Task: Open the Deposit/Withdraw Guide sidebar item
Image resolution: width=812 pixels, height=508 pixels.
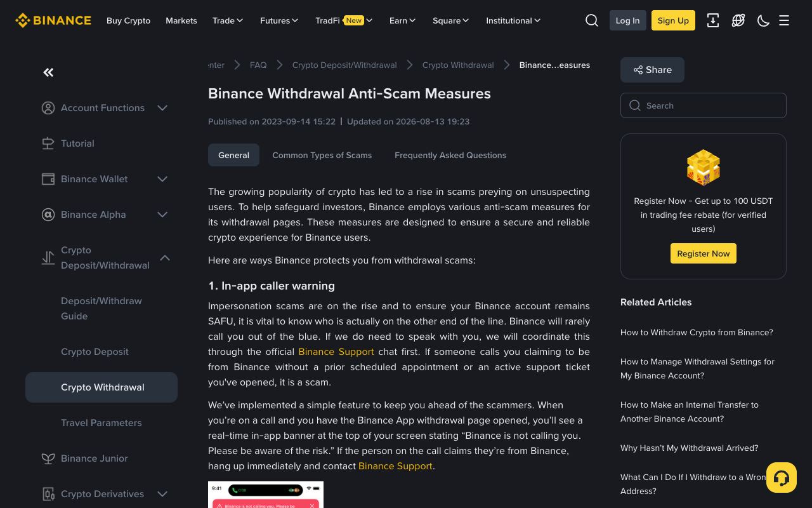Action: tap(101, 309)
